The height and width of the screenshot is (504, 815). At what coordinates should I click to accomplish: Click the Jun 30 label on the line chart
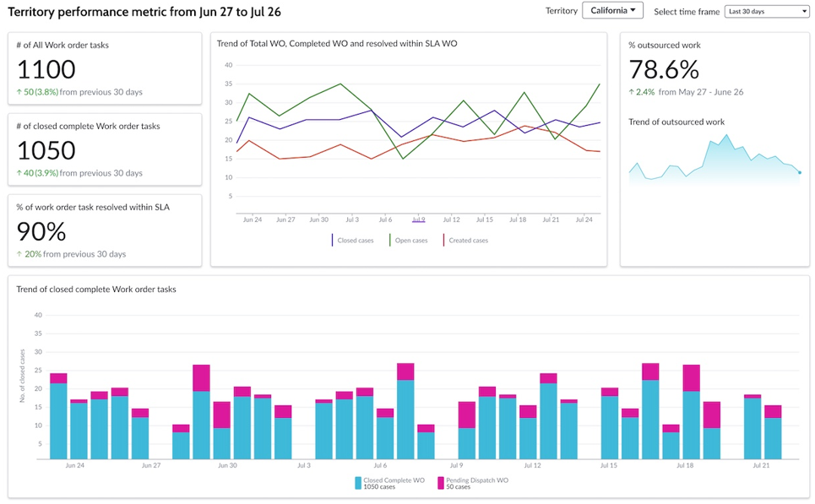pyautogui.click(x=318, y=219)
